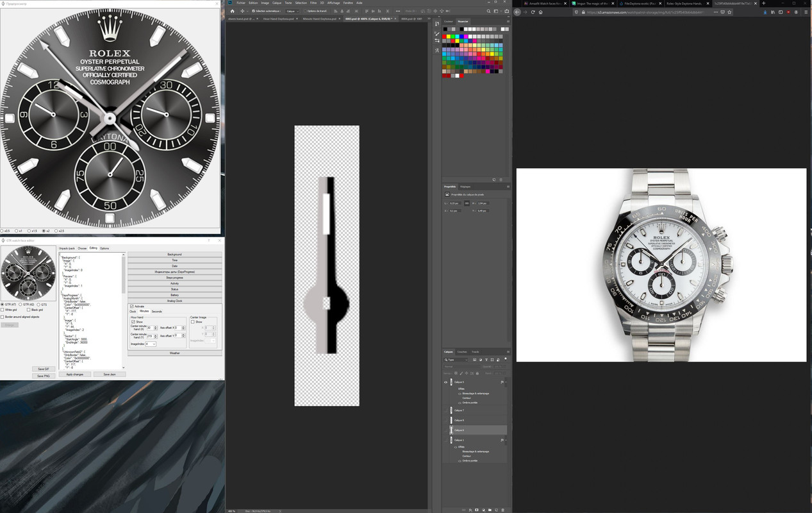The width and height of the screenshot is (812, 513).
Task: Select the Calque 6 layer row
Action: tap(474, 430)
